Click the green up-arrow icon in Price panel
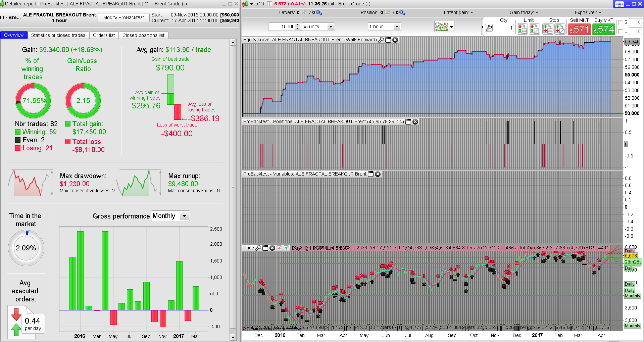The height and width of the screenshot is (342, 644). (286, 248)
